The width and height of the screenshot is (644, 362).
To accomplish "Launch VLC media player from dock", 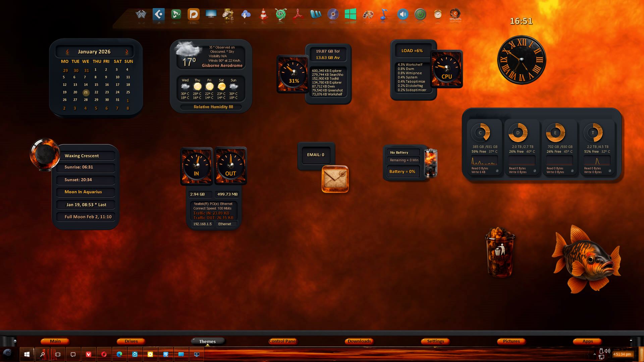I will pyautogui.click(x=264, y=14).
